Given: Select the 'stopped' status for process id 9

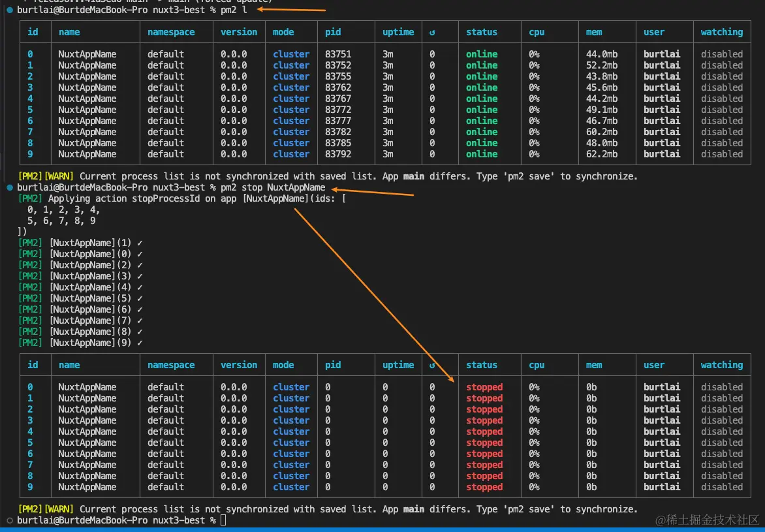Looking at the screenshot, I should (x=484, y=487).
